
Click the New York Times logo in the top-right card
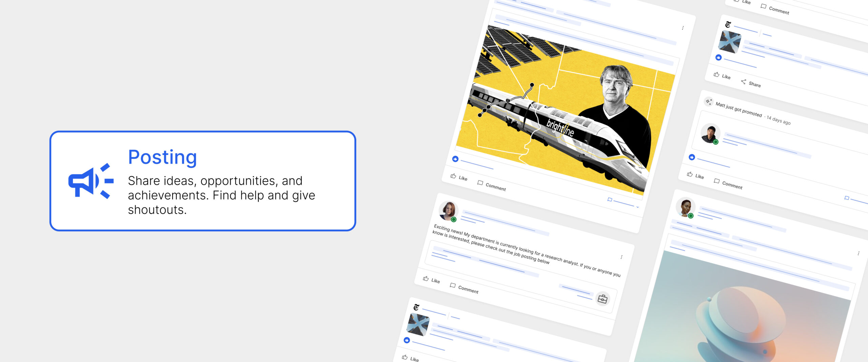click(x=728, y=24)
